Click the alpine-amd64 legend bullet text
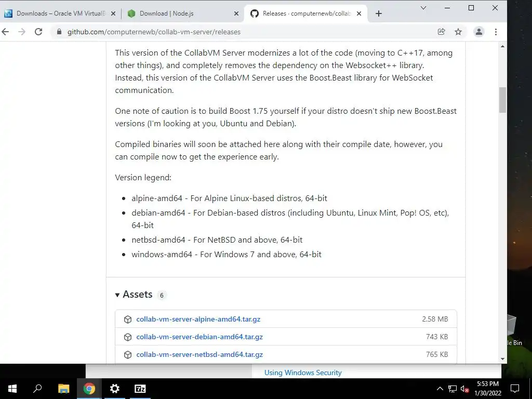532x399 pixels. pos(229,198)
